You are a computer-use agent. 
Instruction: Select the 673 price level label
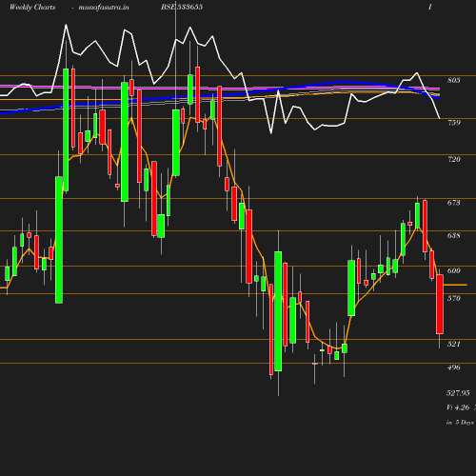point(454,203)
